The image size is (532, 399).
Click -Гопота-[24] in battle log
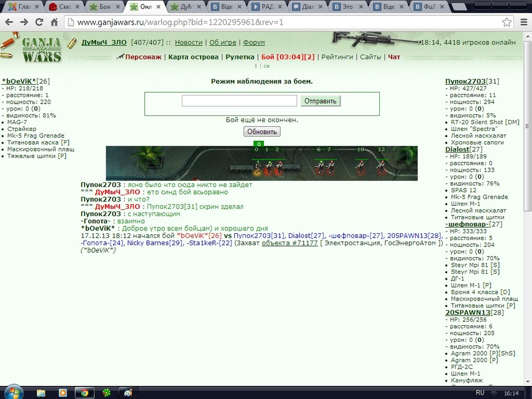pyautogui.click(x=102, y=243)
